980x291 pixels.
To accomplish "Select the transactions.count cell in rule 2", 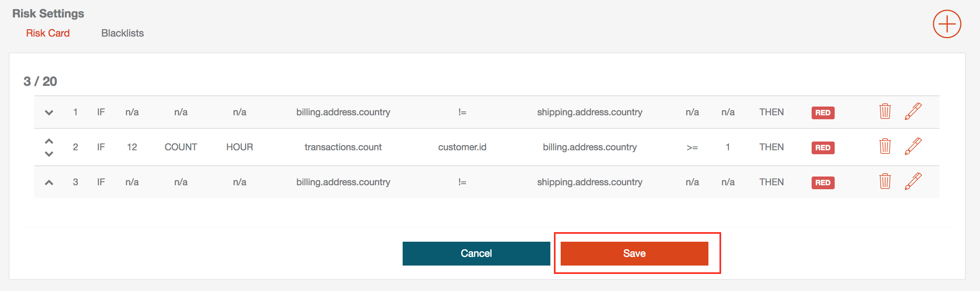I will (343, 147).
